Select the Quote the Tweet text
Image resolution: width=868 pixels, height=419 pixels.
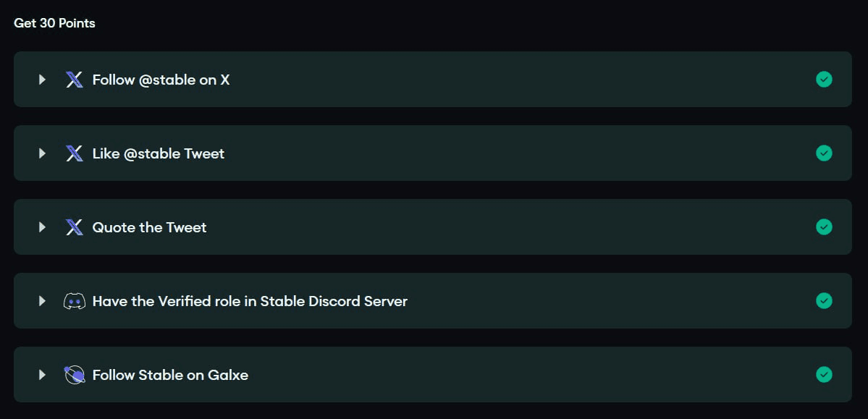pos(149,227)
